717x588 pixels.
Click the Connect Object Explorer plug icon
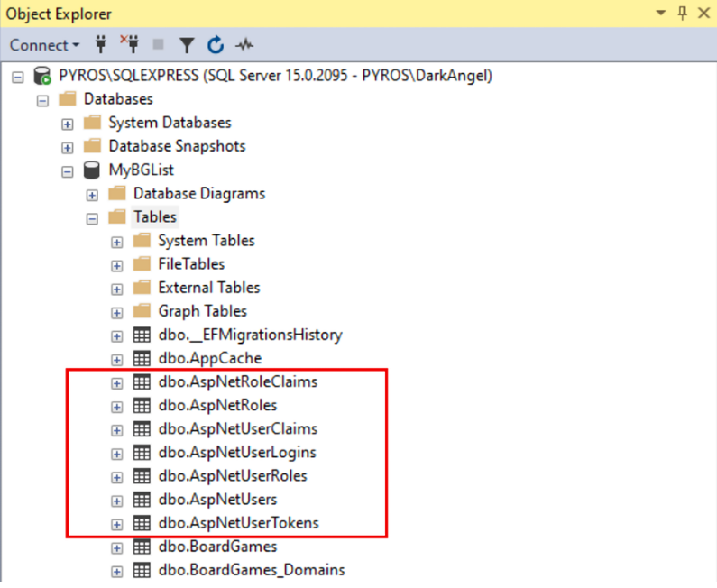pos(102,45)
